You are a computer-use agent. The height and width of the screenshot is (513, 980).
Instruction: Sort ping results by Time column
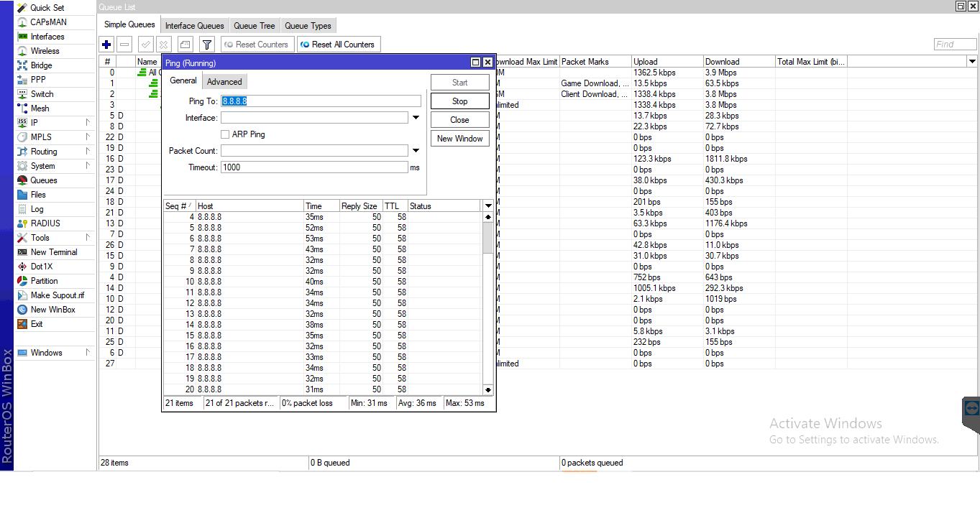point(321,206)
